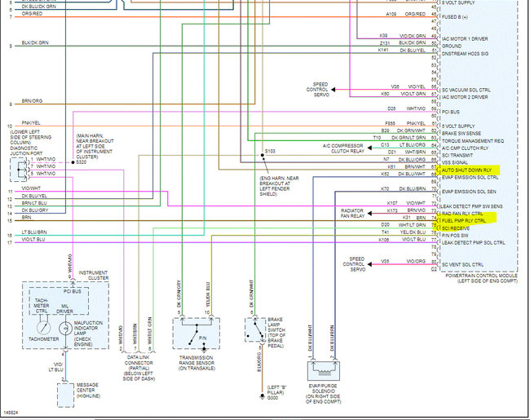Click the malfunction indicator lamp symbol
The image size is (530, 420).
(x=65, y=329)
